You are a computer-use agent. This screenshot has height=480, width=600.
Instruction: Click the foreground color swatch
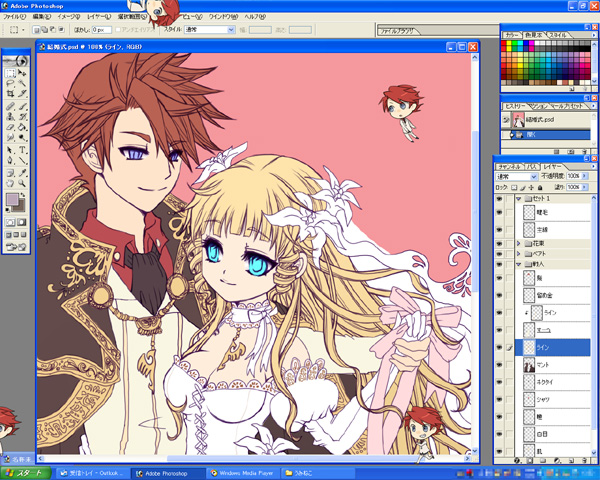12,200
